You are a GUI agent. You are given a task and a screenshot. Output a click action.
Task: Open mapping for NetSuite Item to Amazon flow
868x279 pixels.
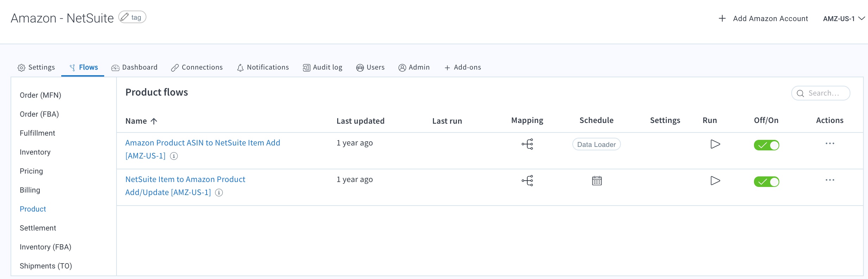[527, 181]
